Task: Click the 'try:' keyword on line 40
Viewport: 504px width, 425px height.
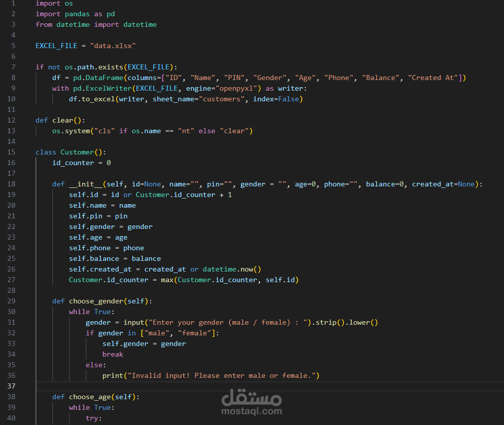Action: point(93,418)
